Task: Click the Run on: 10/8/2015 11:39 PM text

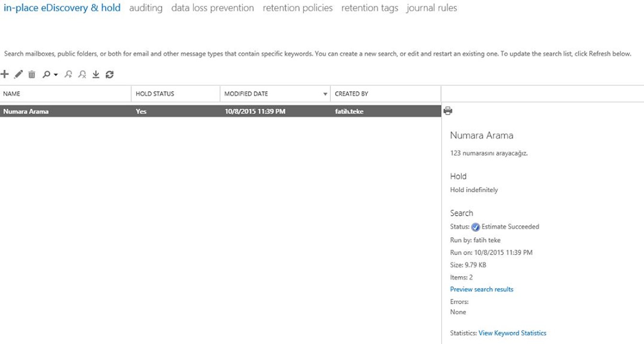Action: [491, 252]
